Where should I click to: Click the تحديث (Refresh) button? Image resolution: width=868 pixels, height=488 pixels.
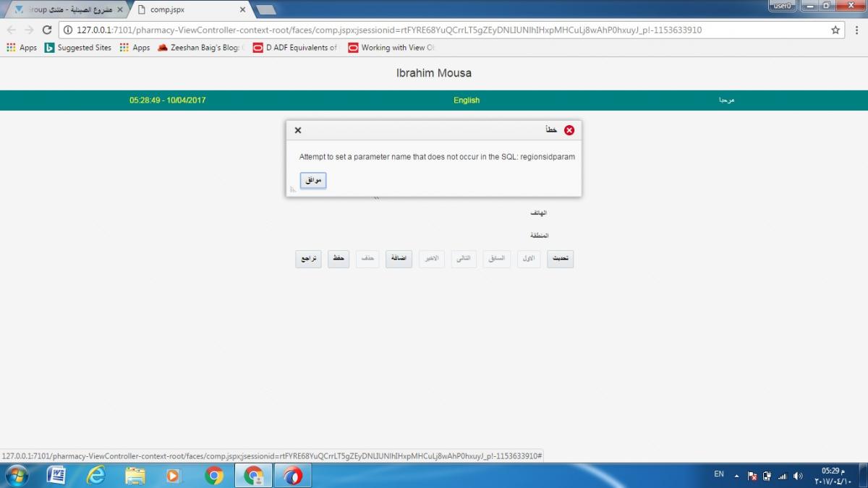pyautogui.click(x=560, y=259)
